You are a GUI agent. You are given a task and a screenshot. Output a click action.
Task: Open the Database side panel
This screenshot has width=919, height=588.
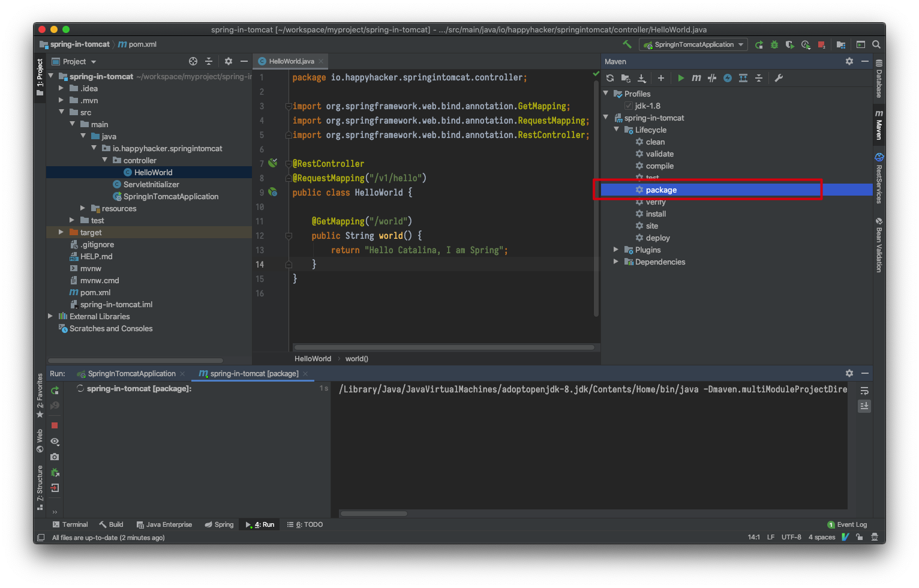point(879,78)
